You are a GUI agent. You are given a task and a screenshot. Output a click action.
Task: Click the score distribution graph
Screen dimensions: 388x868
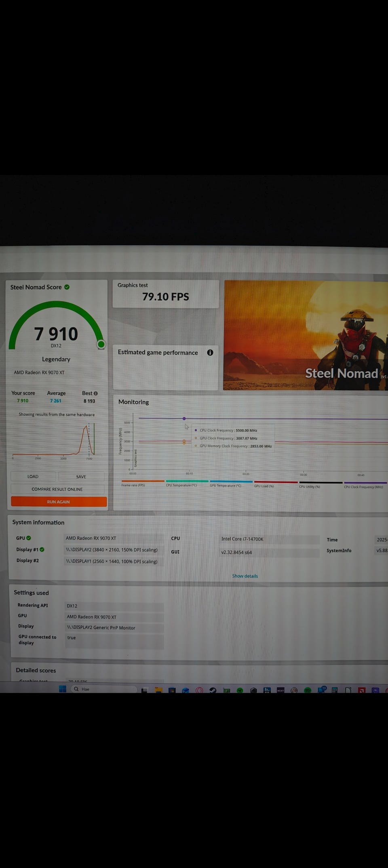[x=57, y=440]
